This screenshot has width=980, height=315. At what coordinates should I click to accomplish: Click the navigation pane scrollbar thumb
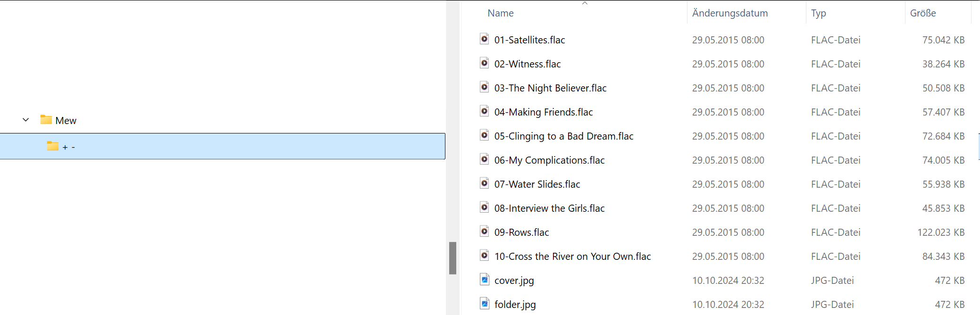[452, 258]
